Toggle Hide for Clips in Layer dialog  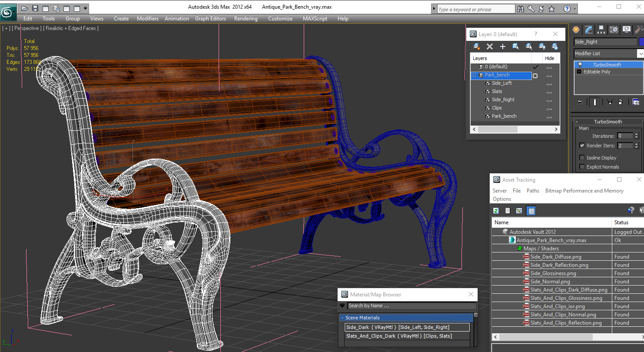coord(549,109)
